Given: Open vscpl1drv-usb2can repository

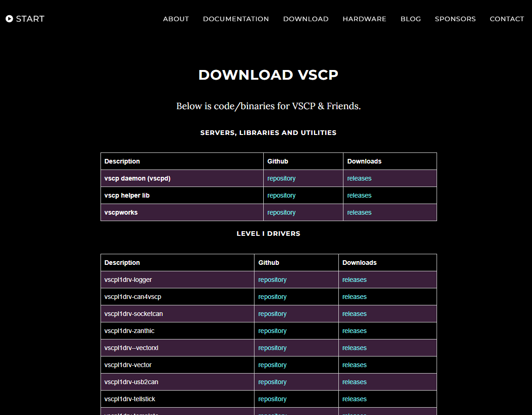Looking at the screenshot, I should coord(272,382).
